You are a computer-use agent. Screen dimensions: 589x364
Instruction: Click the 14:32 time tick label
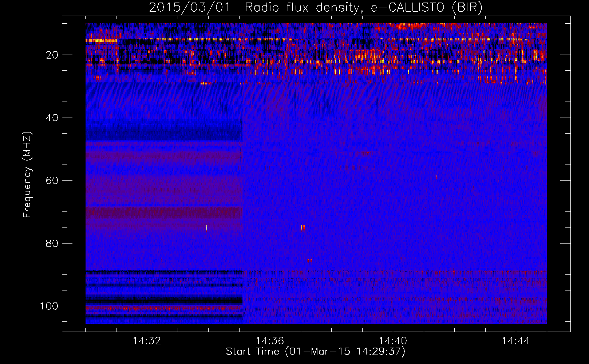coord(147,341)
